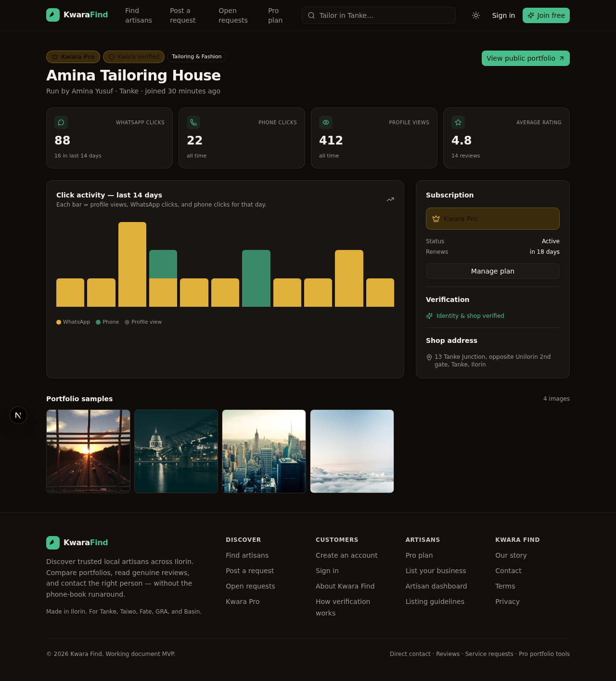This screenshot has height=681, width=616.
Task: Click the Average rating star icon
Action: [458, 122]
